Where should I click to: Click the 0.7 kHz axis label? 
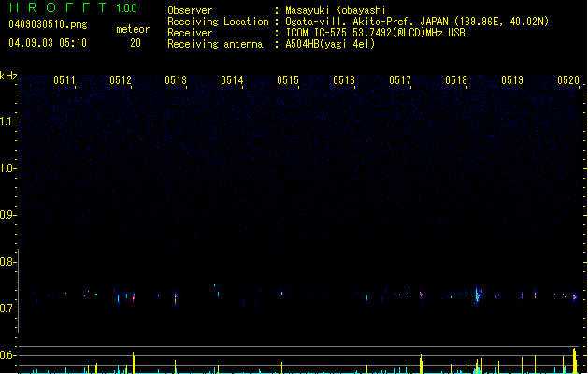(x=7, y=309)
